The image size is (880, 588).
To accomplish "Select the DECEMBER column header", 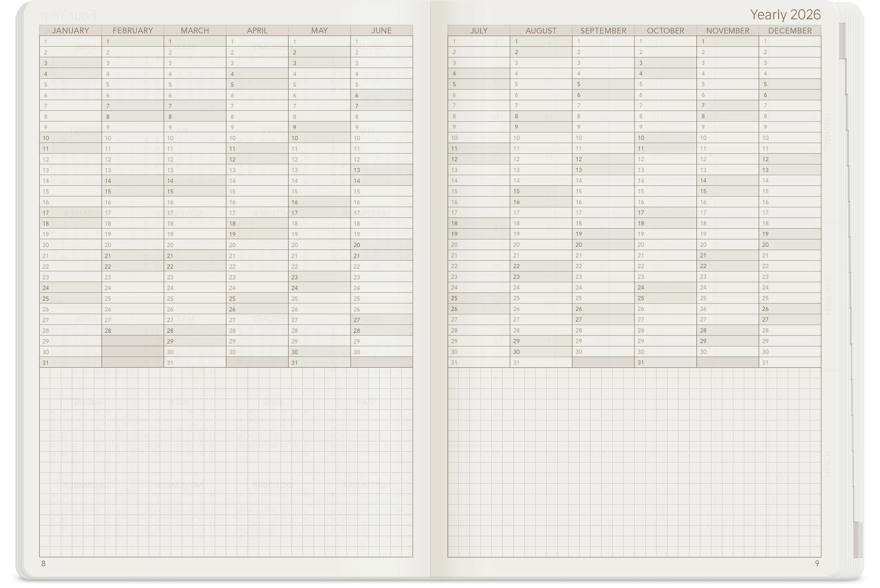I will pyautogui.click(x=790, y=30).
